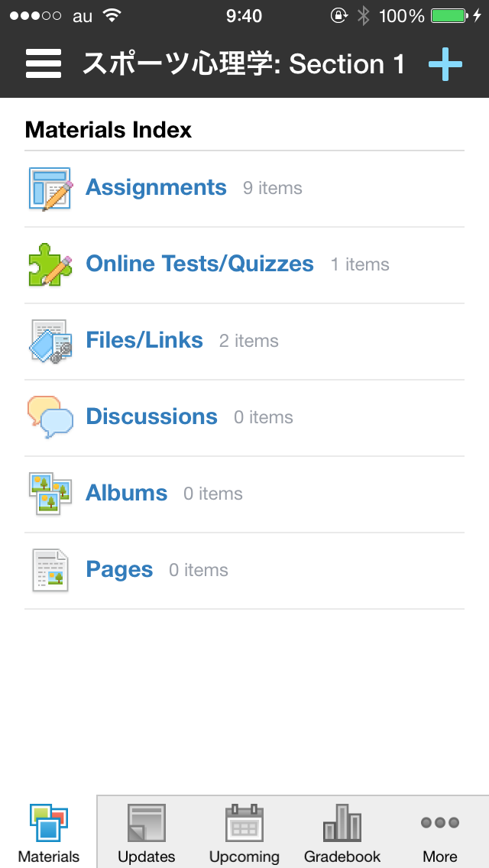Switch to the Upcoming tab

click(x=244, y=833)
